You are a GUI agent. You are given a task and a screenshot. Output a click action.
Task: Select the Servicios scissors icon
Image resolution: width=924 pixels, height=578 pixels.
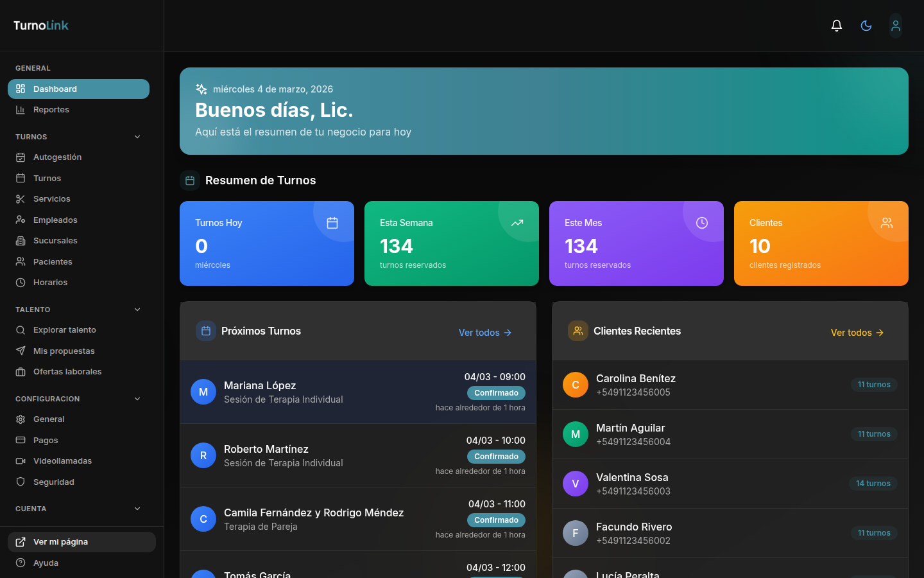[20, 198]
